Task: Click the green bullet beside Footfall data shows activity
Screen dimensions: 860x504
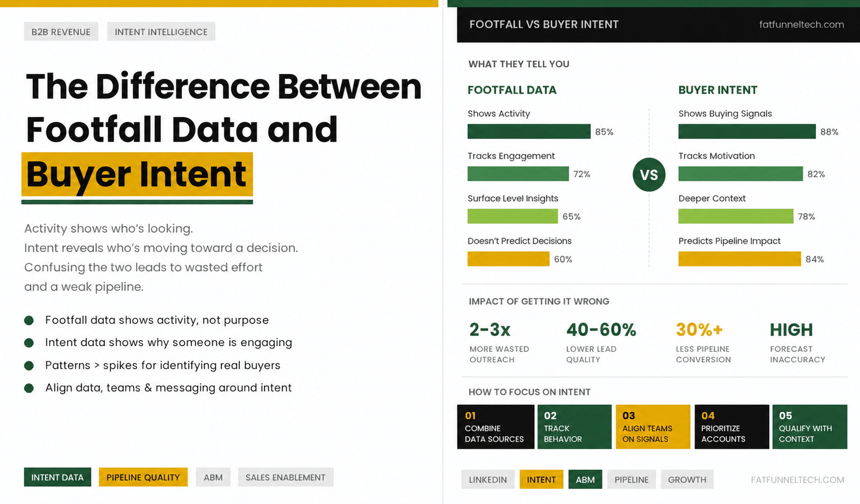Action: 29,320
